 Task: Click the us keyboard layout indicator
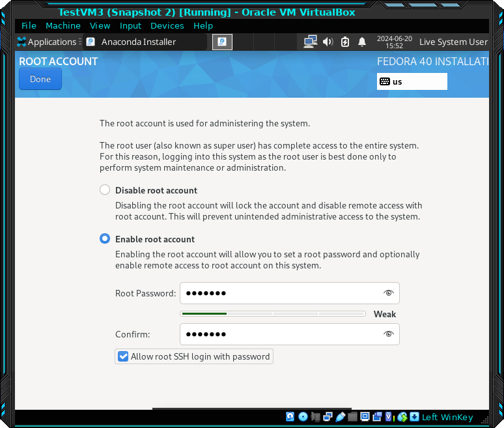pos(412,81)
